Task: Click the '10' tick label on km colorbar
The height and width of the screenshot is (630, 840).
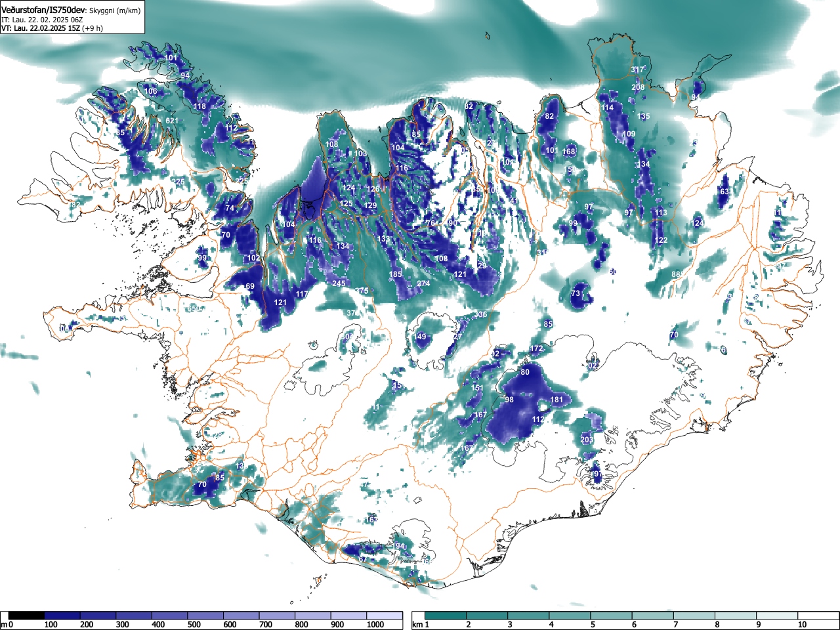Action: tap(801, 625)
